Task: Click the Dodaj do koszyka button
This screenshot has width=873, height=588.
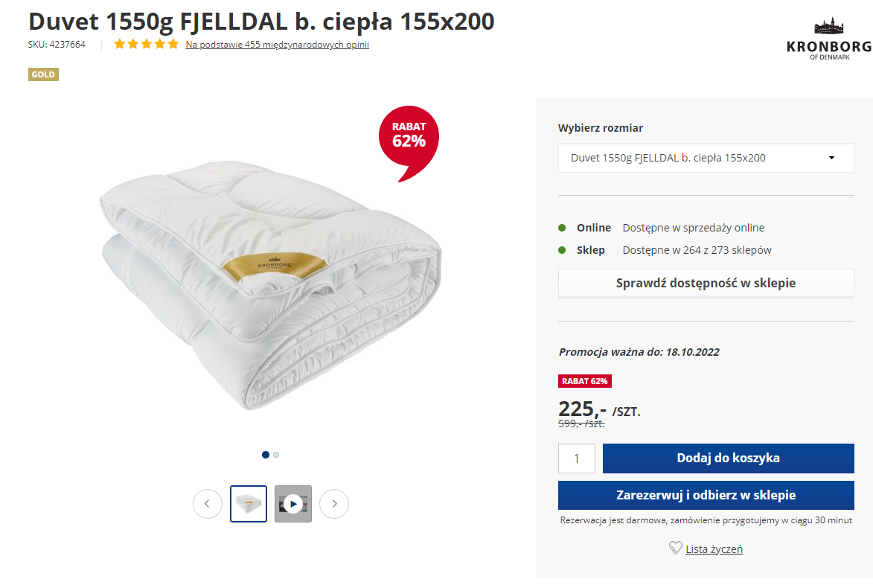Action: coord(728,458)
